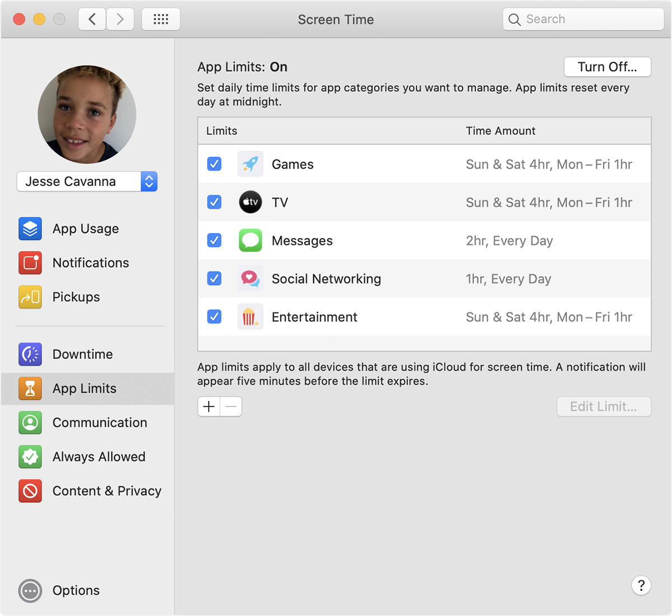Image resolution: width=672 pixels, height=616 pixels.
Task: Select the App Usage icon in sidebar
Action: 30,228
